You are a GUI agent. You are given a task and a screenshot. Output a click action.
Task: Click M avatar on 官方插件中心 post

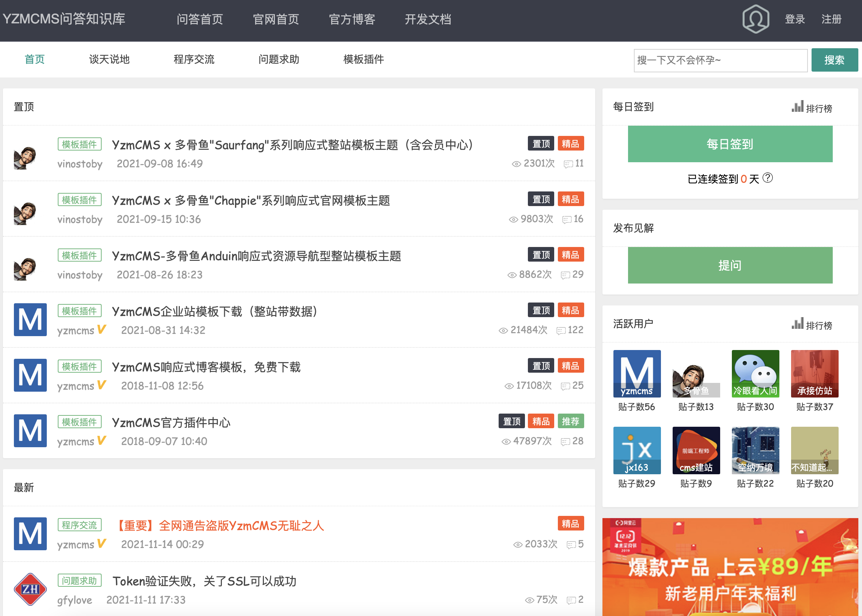30,430
